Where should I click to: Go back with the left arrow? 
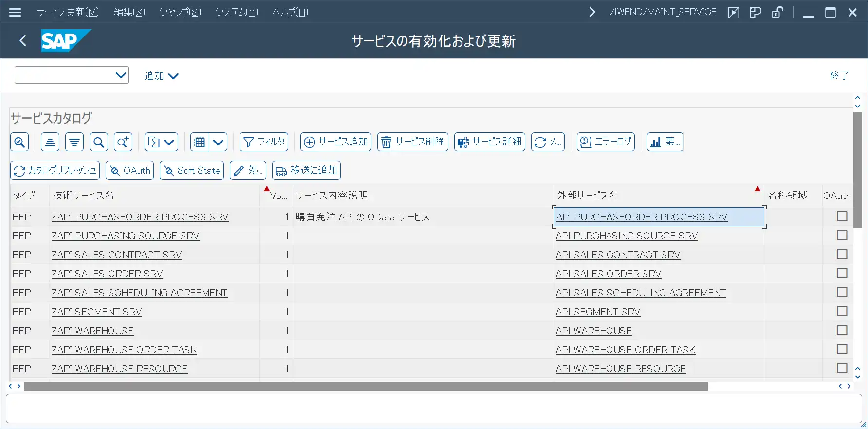[23, 40]
